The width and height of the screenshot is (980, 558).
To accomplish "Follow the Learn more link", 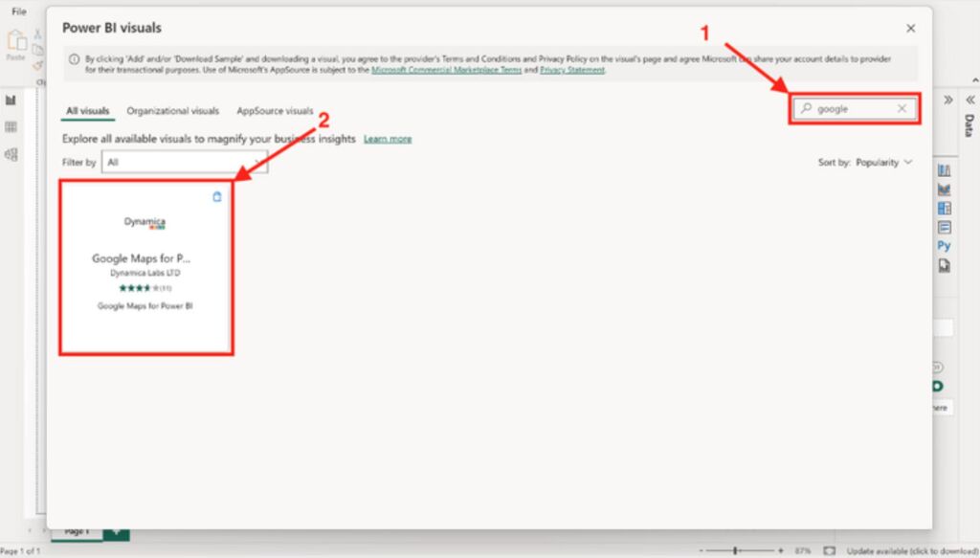I will click(x=388, y=139).
